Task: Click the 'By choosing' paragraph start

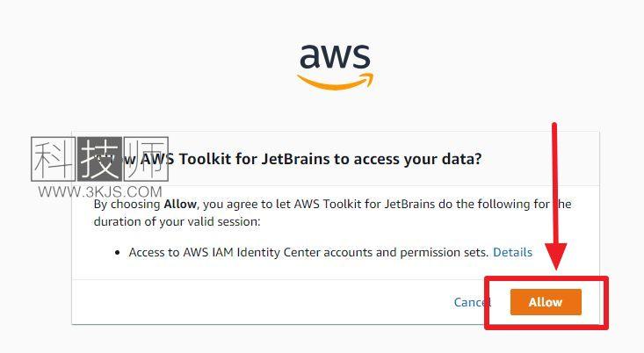Action: [127, 204]
